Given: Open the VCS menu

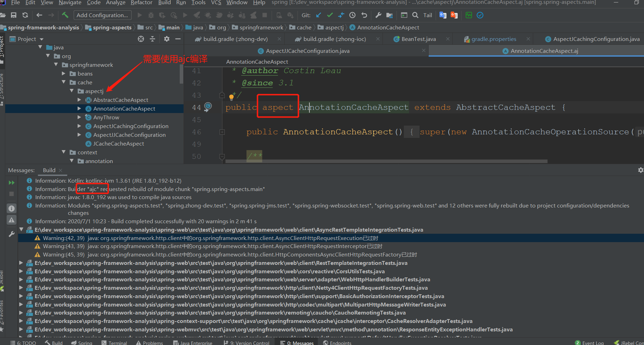Looking at the screenshot, I should [216, 2].
